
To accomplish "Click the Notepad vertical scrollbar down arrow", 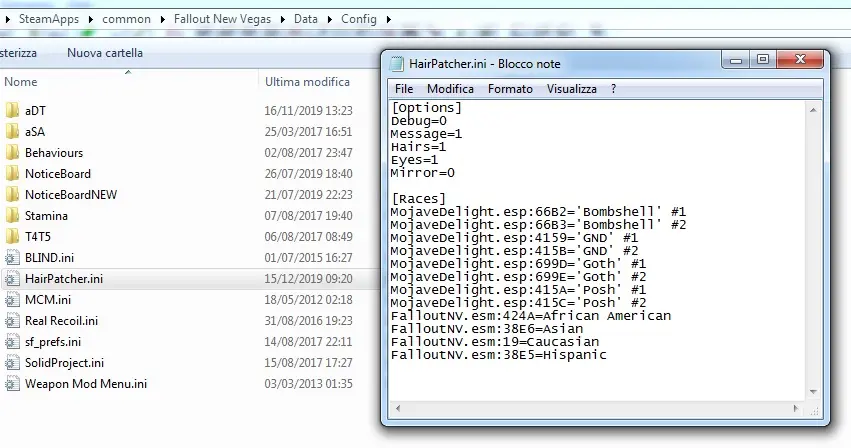I will (x=814, y=391).
